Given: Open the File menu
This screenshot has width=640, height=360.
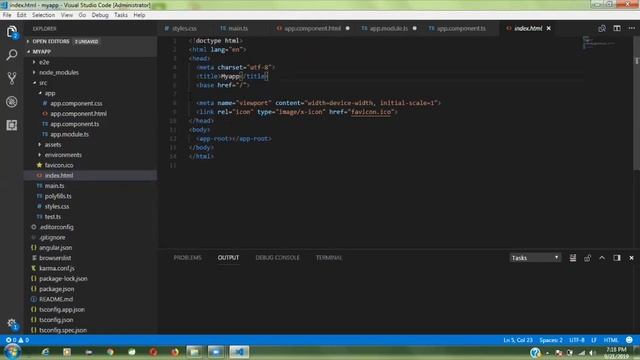Looking at the screenshot, I should [7, 15].
